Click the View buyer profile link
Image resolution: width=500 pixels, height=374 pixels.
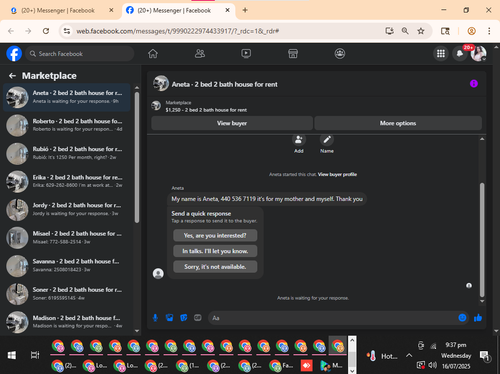coord(337,174)
